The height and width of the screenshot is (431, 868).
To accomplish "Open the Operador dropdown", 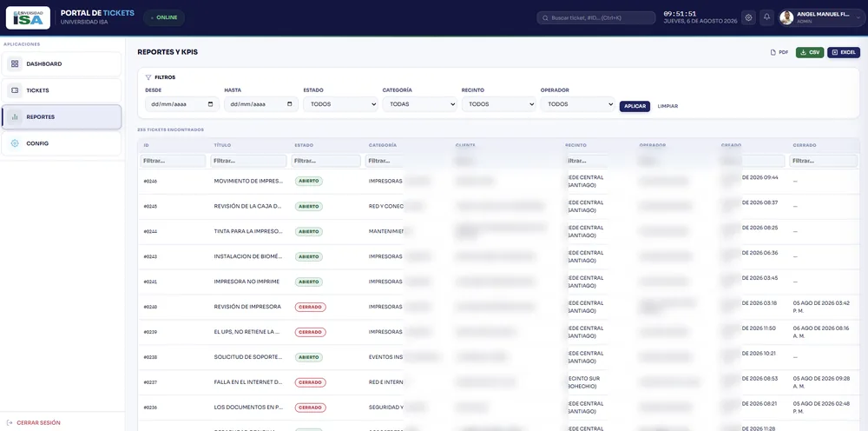I will tap(577, 104).
